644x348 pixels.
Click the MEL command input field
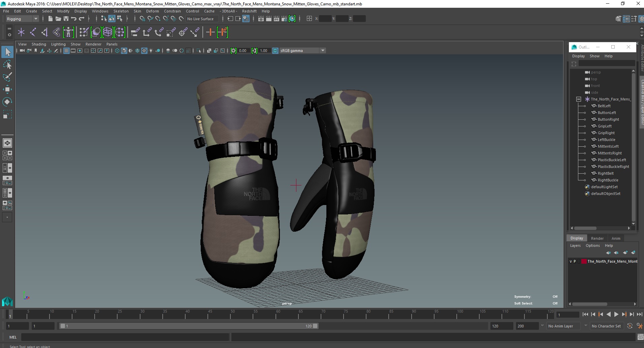125,337
